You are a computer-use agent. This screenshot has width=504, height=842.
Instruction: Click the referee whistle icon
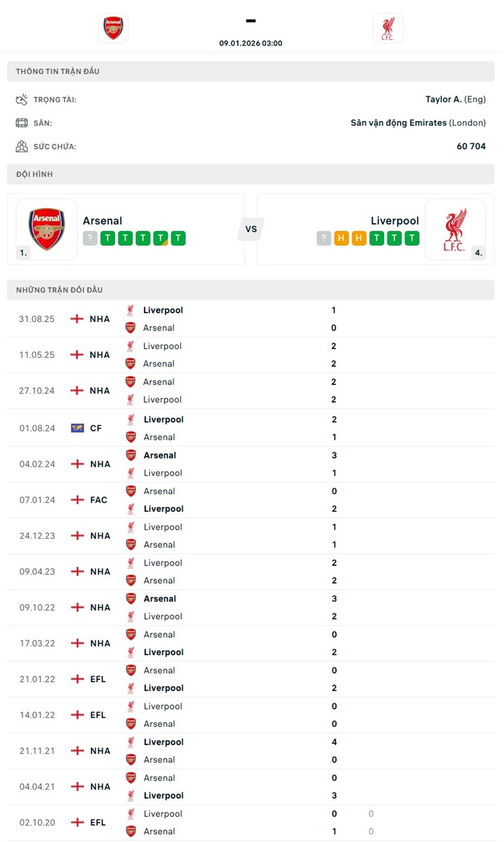tap(21, 99)
